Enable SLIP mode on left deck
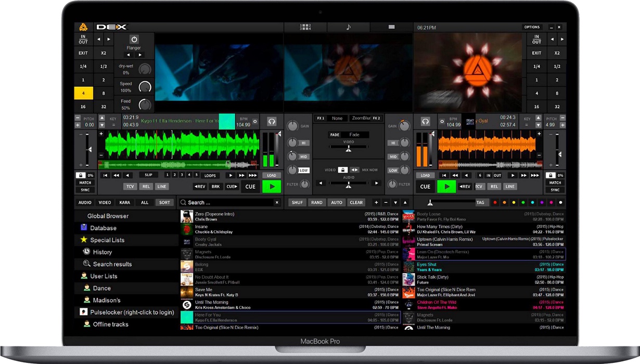Viewport: 640px width, 364px height. (x=148, y=175)
